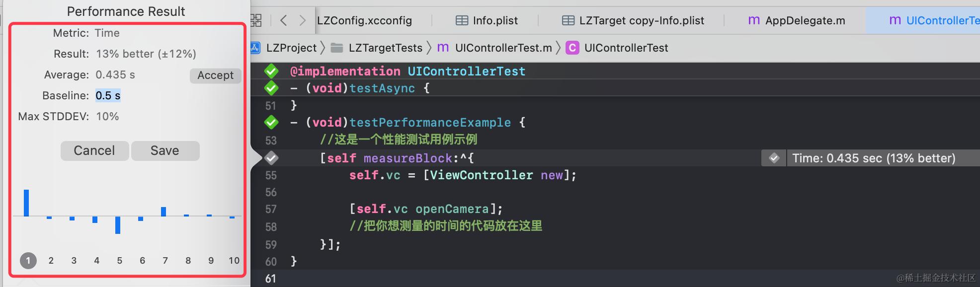The image size is (980, 287).
Task: Go forward with the right chevron
Action: click(x=302, y=20)
